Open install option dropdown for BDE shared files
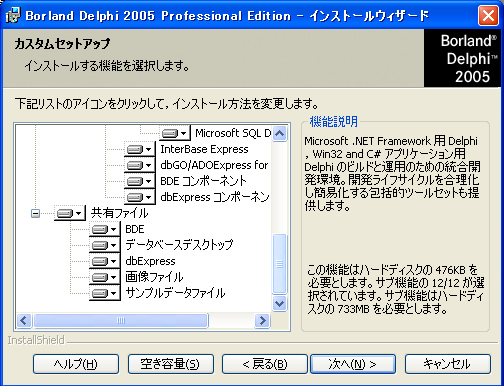The width and height of the screenshot is (504, 386). tap(105, 229)
